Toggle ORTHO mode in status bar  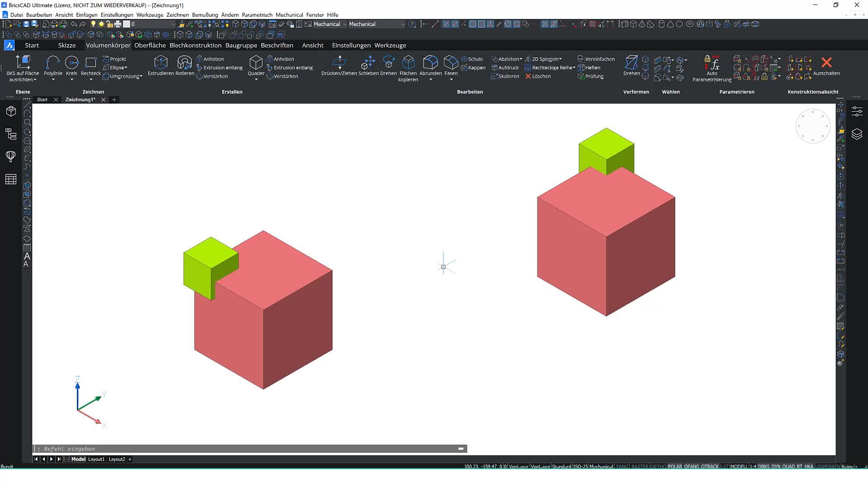tap(658, 466)
